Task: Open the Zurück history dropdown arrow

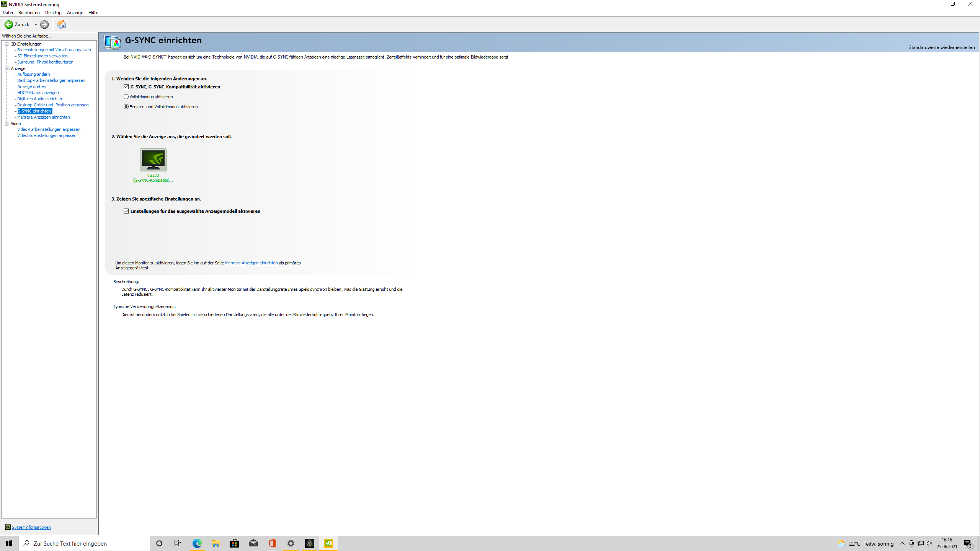Action: point(36,24)
